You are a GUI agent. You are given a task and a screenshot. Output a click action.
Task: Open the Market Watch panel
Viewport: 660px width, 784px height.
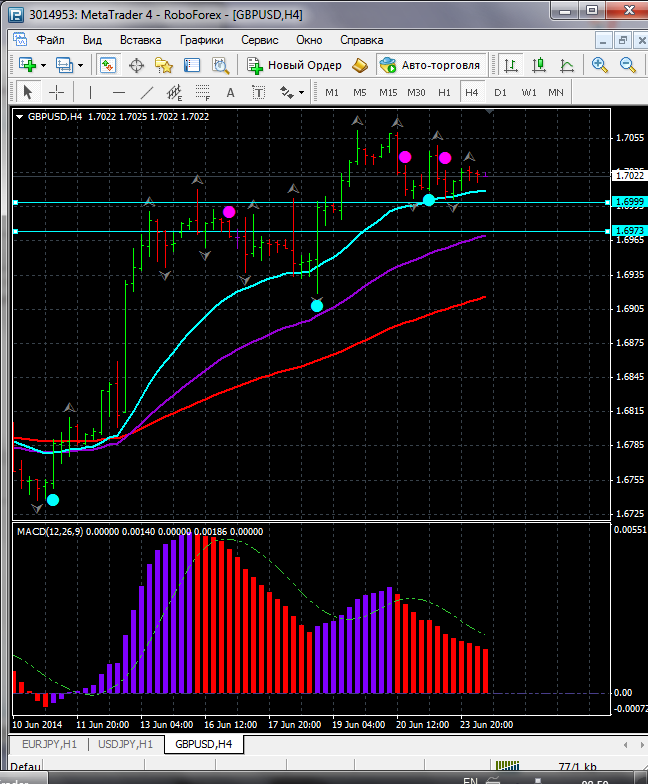108,65
